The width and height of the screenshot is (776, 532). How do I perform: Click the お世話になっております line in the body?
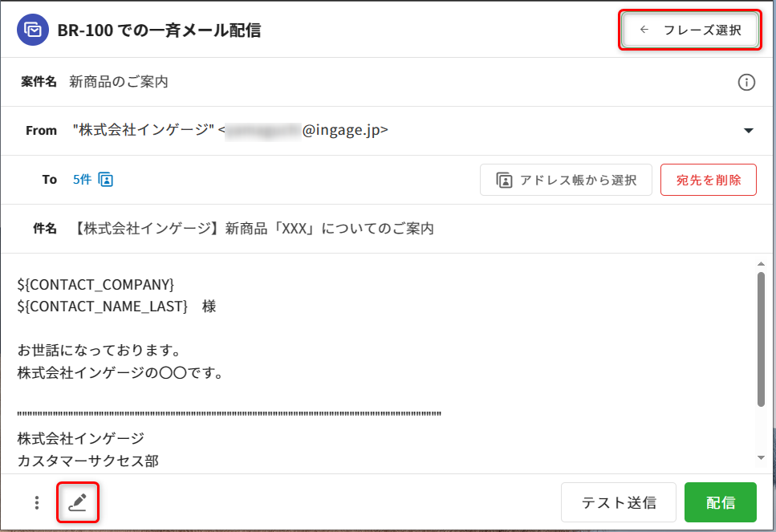(x=97, y=351)
